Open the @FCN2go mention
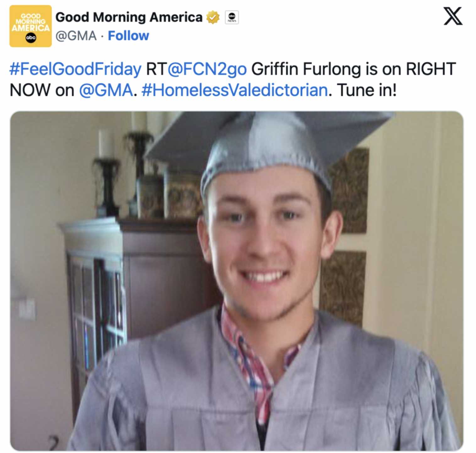Screen dimensions: 476x453 (207, 69)
